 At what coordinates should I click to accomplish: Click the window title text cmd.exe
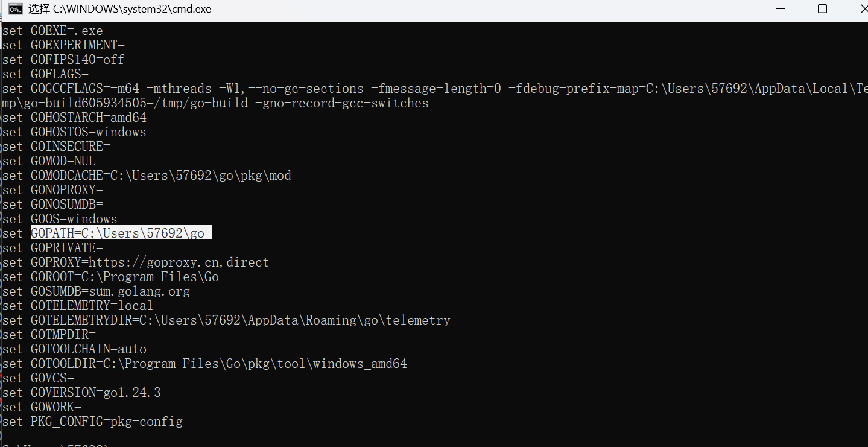pos(120,9)
